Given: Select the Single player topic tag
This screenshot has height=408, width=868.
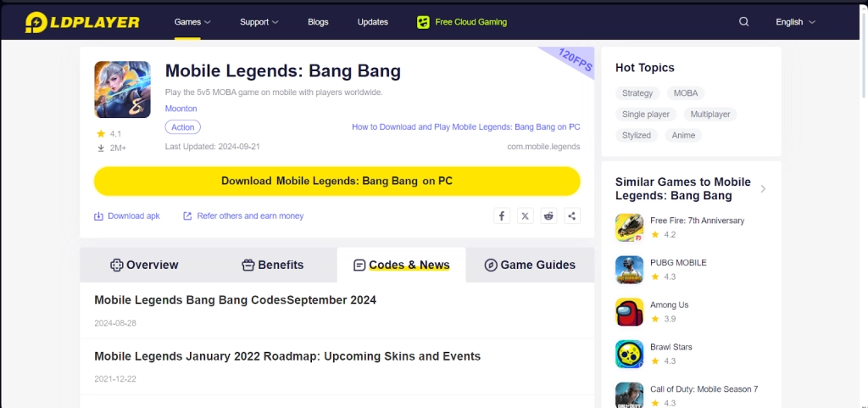Looking at the screenshot, I should click(x=645, y=114).
